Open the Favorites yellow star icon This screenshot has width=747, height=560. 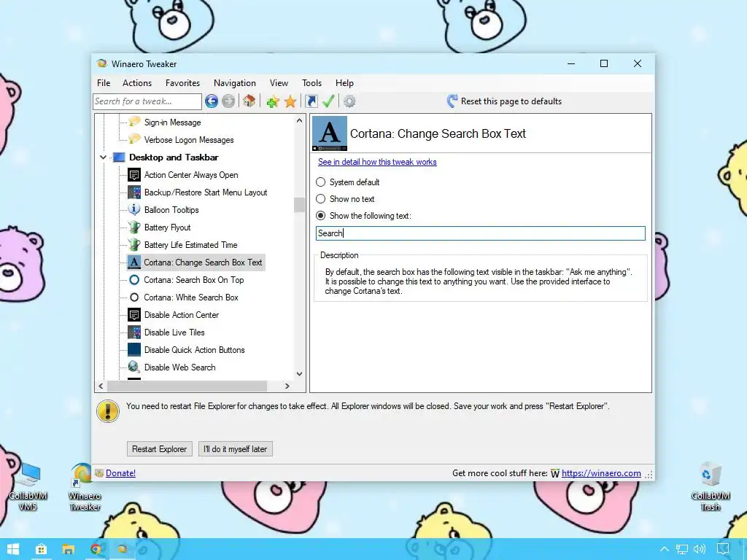(290, 101)
